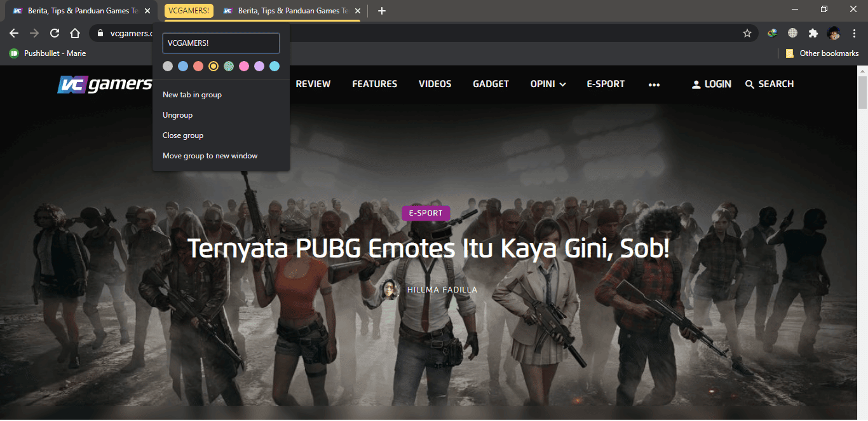The image size is (868, 421).
Task: Pick the grey group color
Action: tap(168, 66)
